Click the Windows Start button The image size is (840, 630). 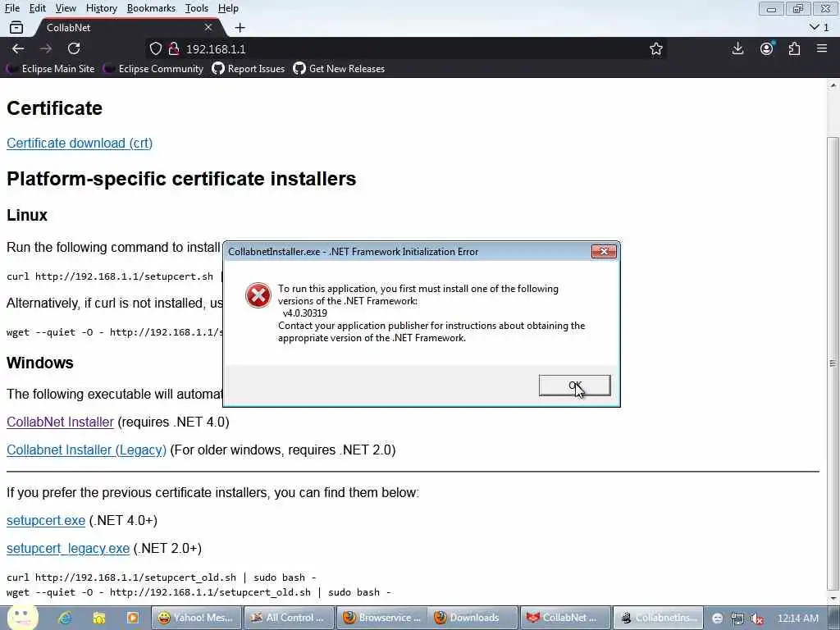click(x=22, y=617)
